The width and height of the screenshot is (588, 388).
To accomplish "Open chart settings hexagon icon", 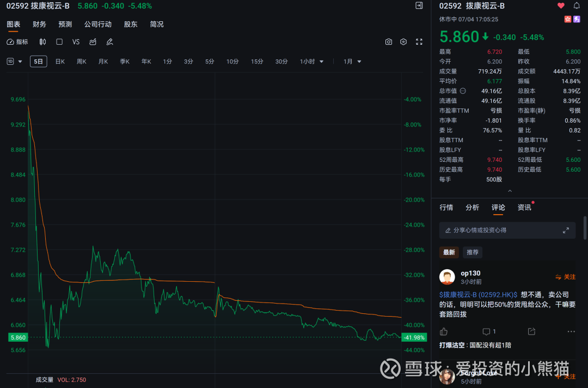I will click(x=403, y=42).
